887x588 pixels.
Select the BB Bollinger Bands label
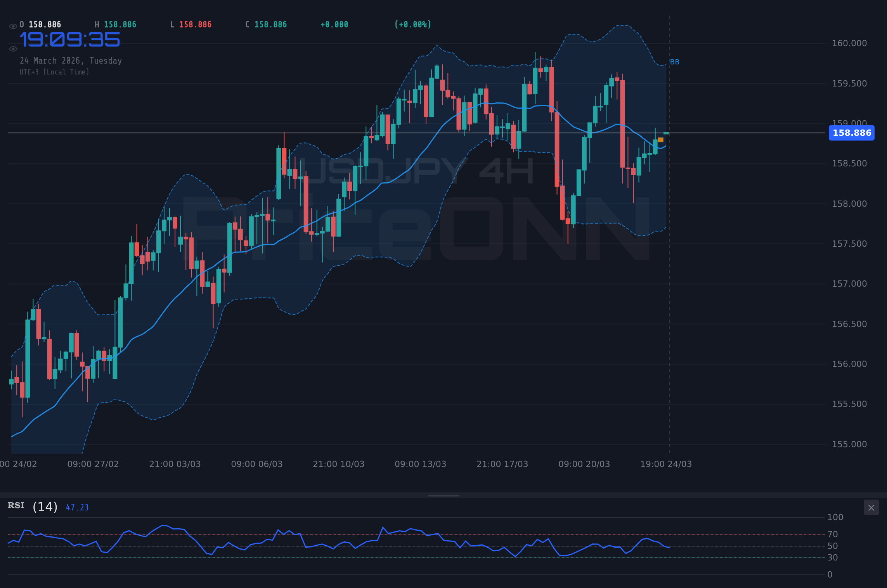(x=675, y=62)
